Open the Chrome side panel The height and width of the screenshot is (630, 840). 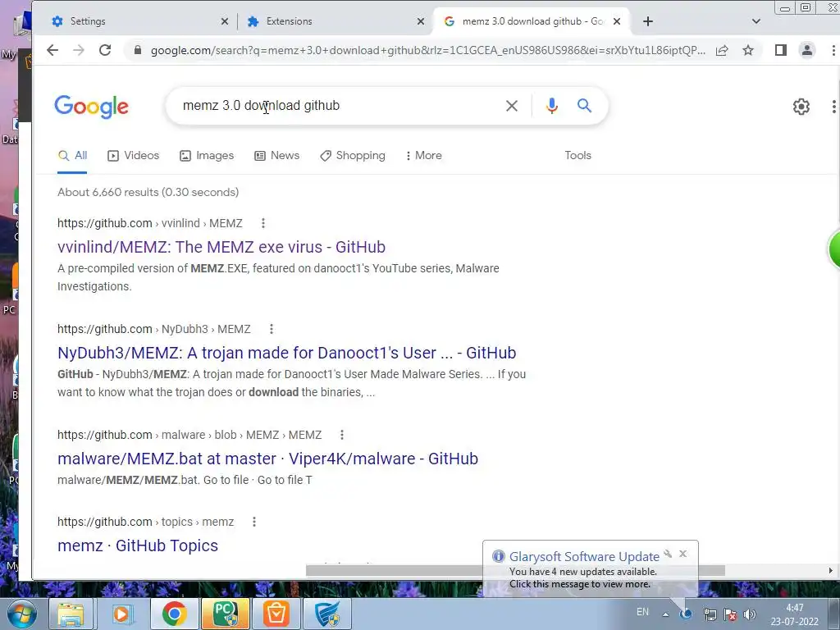click(x=781, y=50)
